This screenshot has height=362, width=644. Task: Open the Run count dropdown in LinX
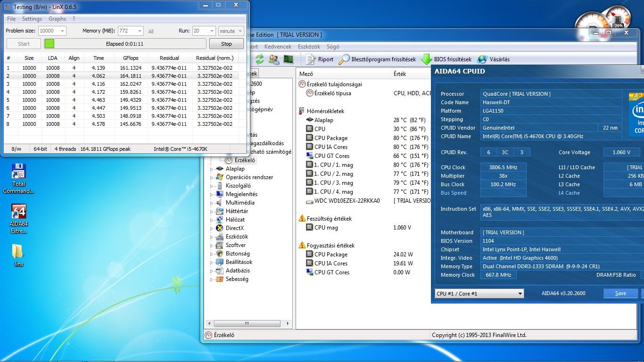tap(212, 31)
